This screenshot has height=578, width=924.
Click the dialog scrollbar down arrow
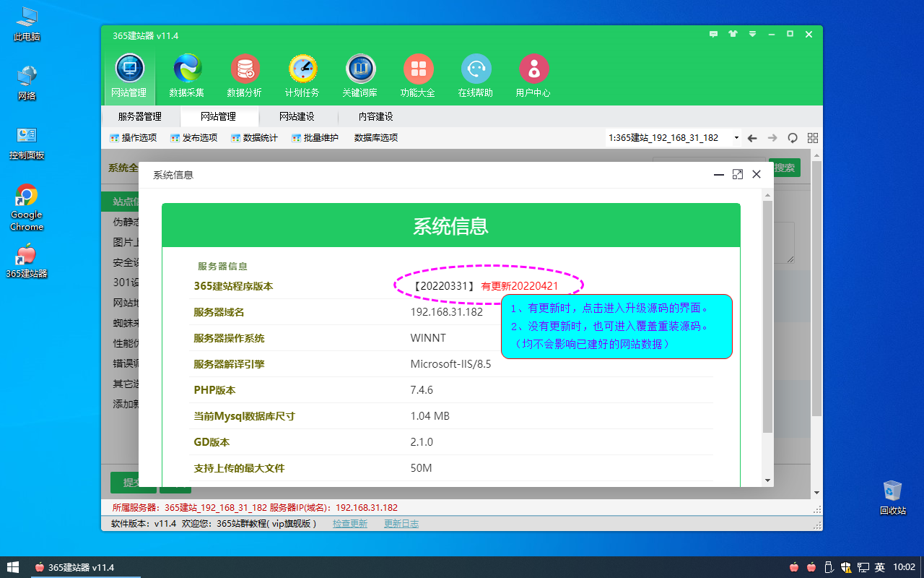[767, 480]
